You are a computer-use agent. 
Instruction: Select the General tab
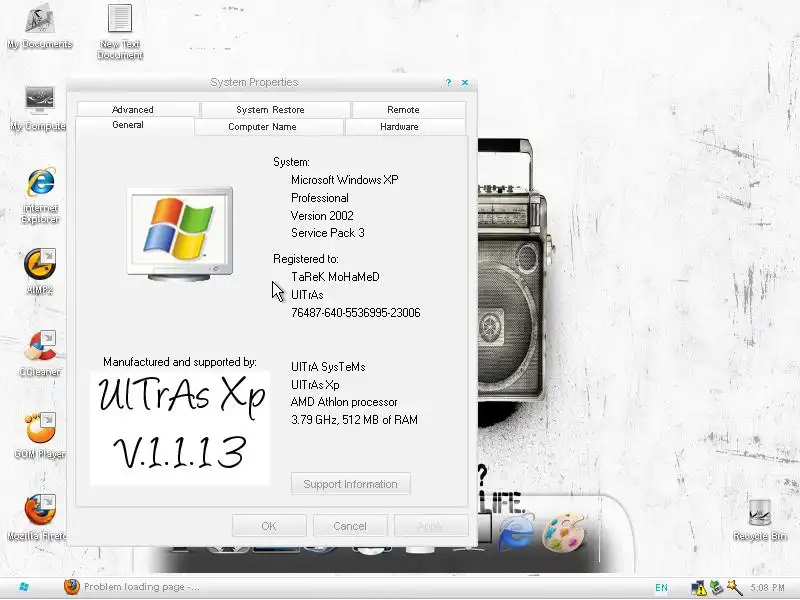pos(128,125)
